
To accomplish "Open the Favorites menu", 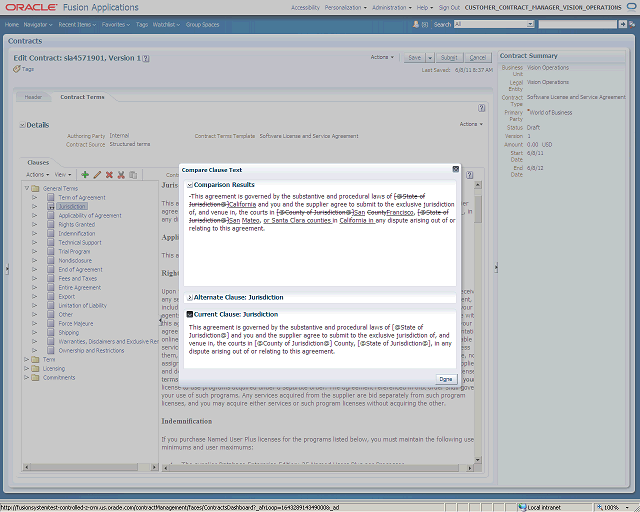I will pyautogui.click(x=116, y=24).
